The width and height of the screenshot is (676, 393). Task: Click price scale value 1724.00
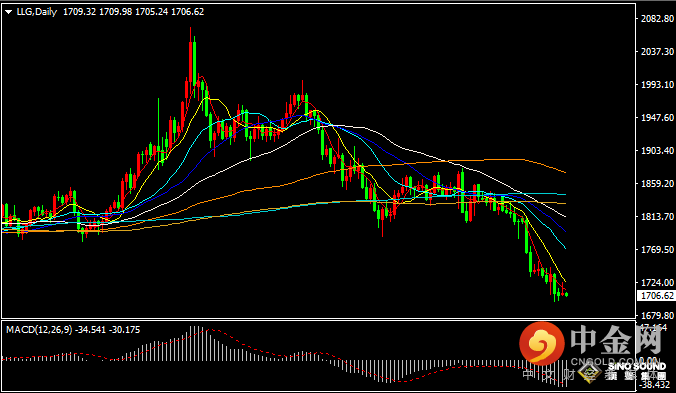pyautogui.click(x=657, y=283)
